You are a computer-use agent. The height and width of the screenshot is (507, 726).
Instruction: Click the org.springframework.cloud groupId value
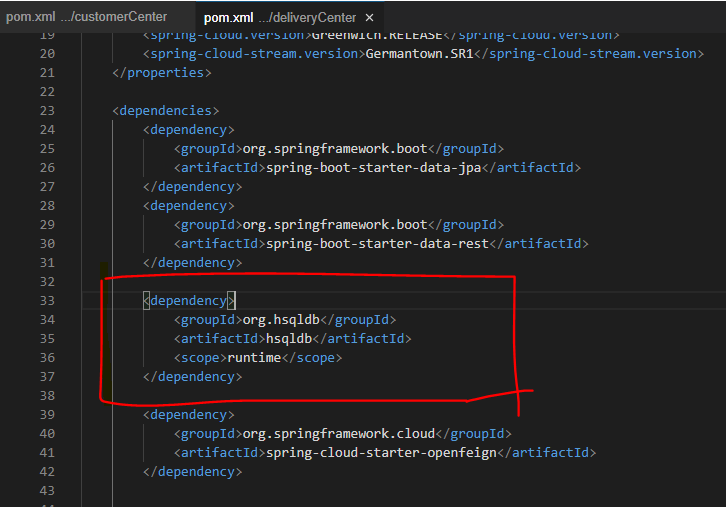339,433
